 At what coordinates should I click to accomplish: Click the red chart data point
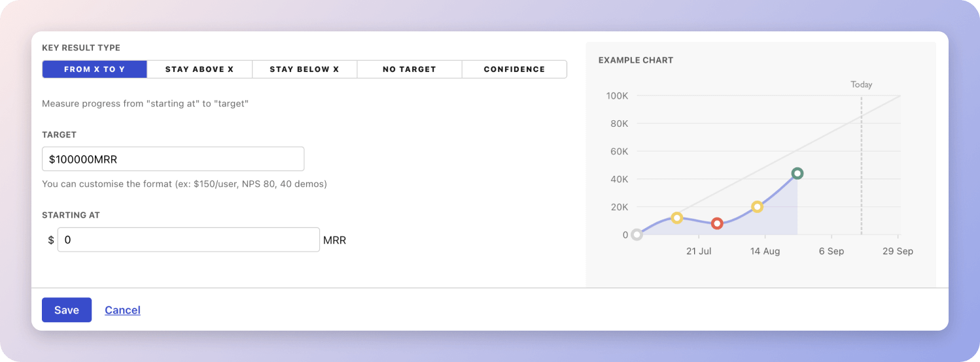click(x=717, y=223)
